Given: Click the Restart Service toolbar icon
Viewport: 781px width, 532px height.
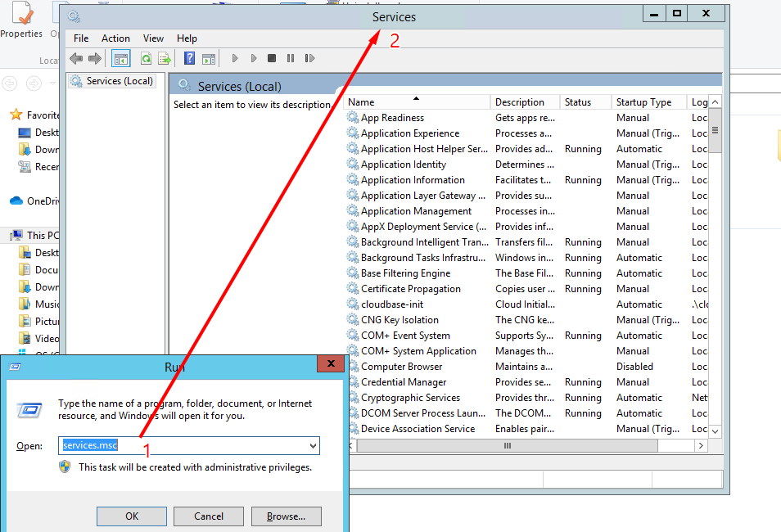Looking at the screenshot, I should [309, 58].
